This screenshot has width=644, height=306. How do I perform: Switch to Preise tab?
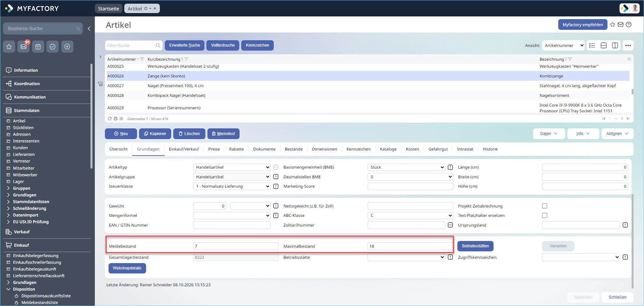214,149
